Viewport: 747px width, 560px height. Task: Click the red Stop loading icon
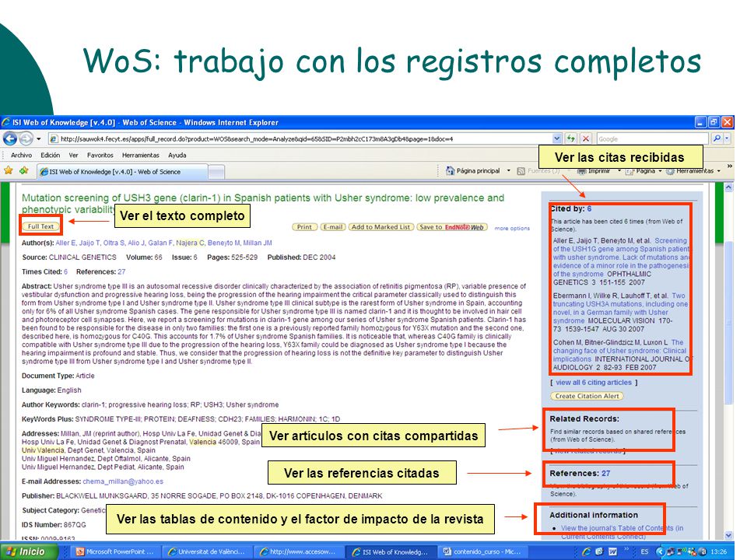pyautogui.click(x=586, y=138)
